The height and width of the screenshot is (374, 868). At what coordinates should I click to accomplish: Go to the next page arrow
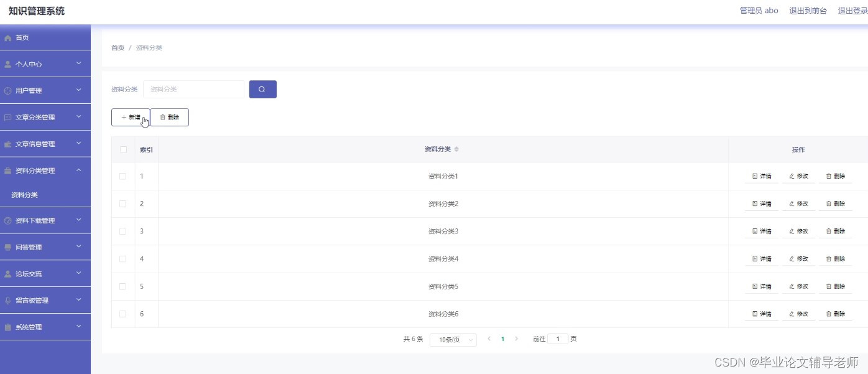[516, 339]
